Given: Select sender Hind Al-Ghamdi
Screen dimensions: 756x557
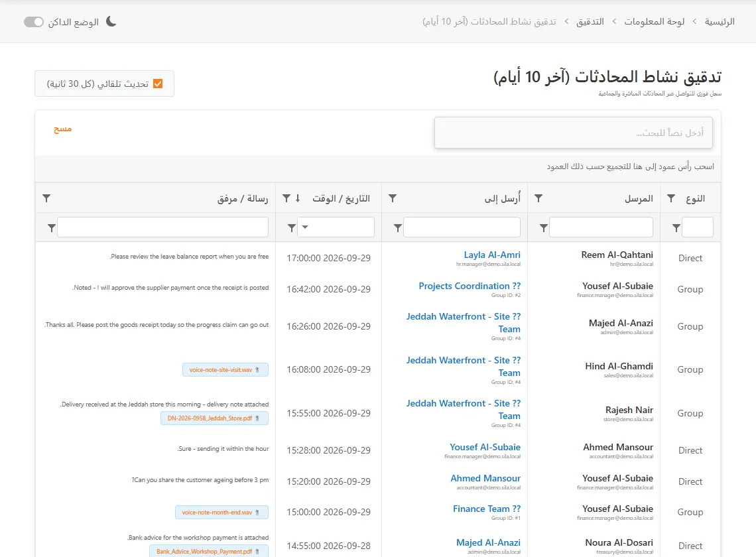Looking at the screenshot, I should pos(619,366).
